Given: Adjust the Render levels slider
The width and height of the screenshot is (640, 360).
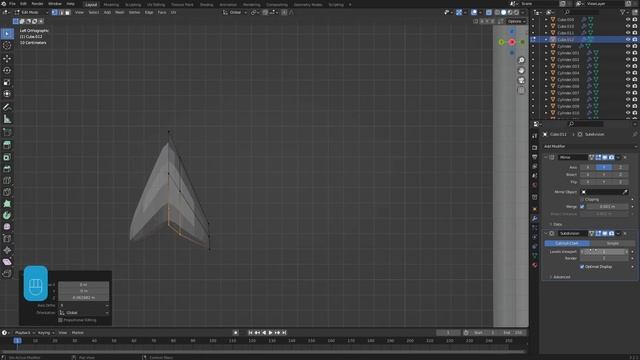Looking at the screenshot, I should [x=604, y=258].
